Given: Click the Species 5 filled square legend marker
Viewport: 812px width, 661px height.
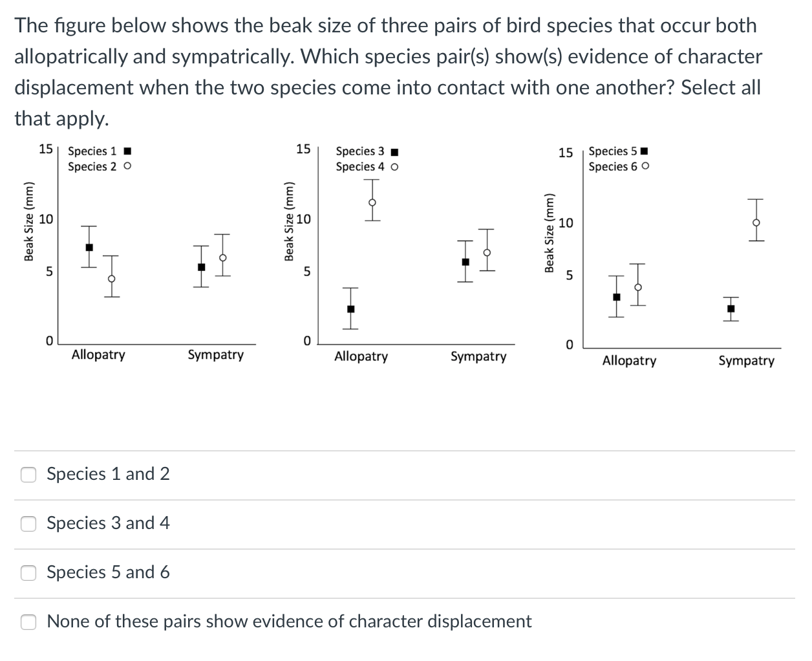Looking at the screenshot, I should tap(644, 151).
